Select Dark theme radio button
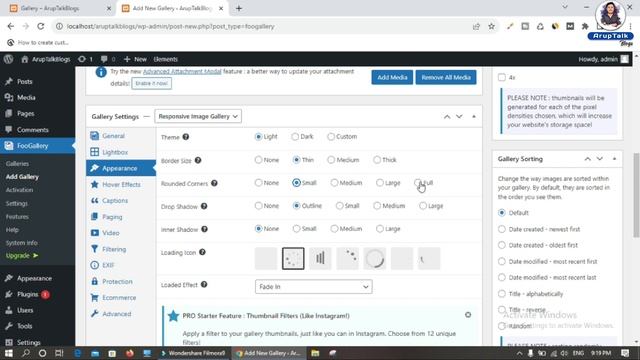Image resolution: width=640 pixels, height=360 pixels. (x=295, y=137)
